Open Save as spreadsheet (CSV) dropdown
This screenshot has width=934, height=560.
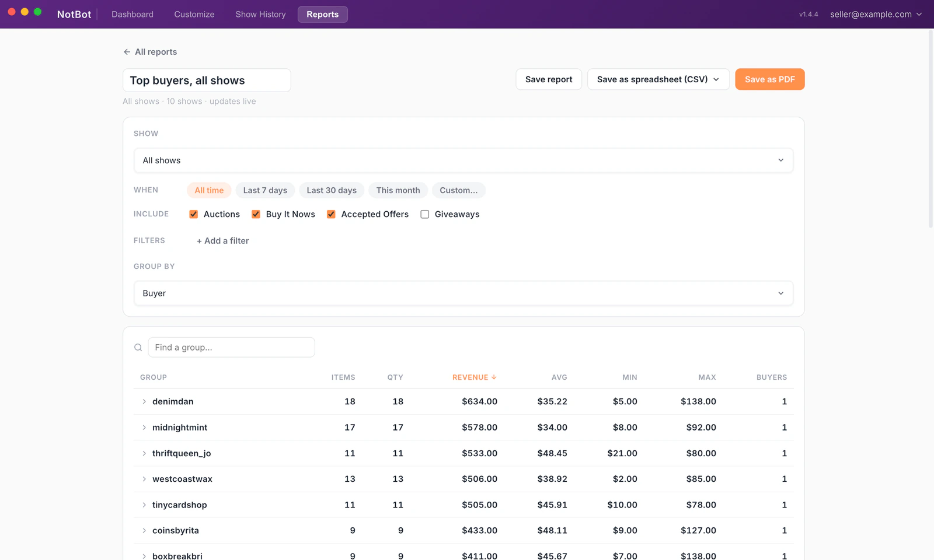tap(658, 79)
